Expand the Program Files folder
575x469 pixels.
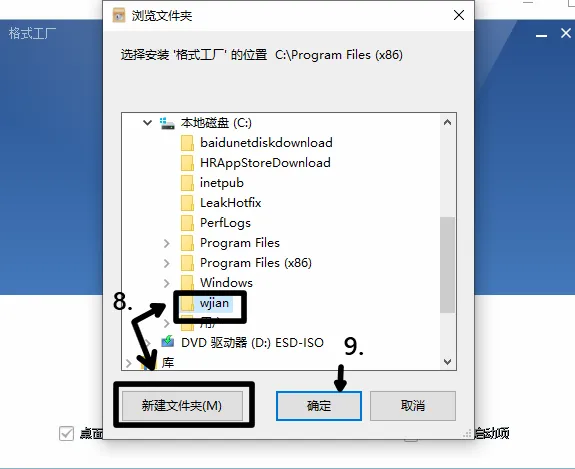[166, 243]
